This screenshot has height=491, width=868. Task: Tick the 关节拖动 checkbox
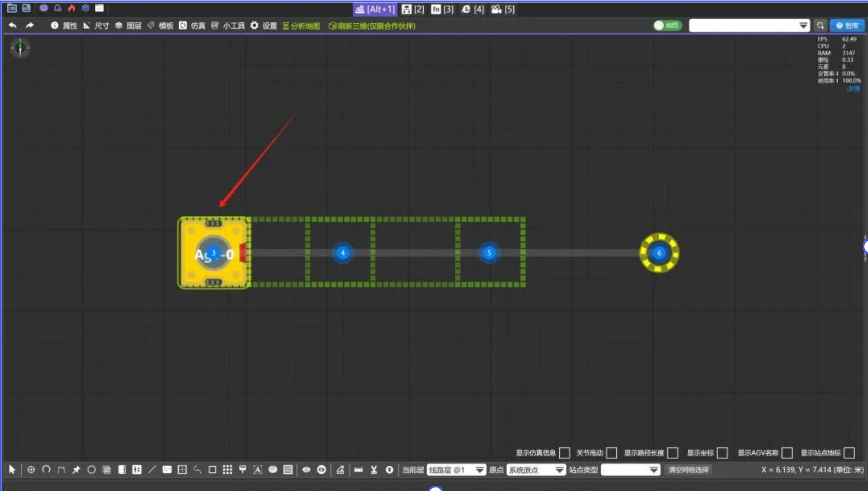pyautogui.click(x=612, y=453)
